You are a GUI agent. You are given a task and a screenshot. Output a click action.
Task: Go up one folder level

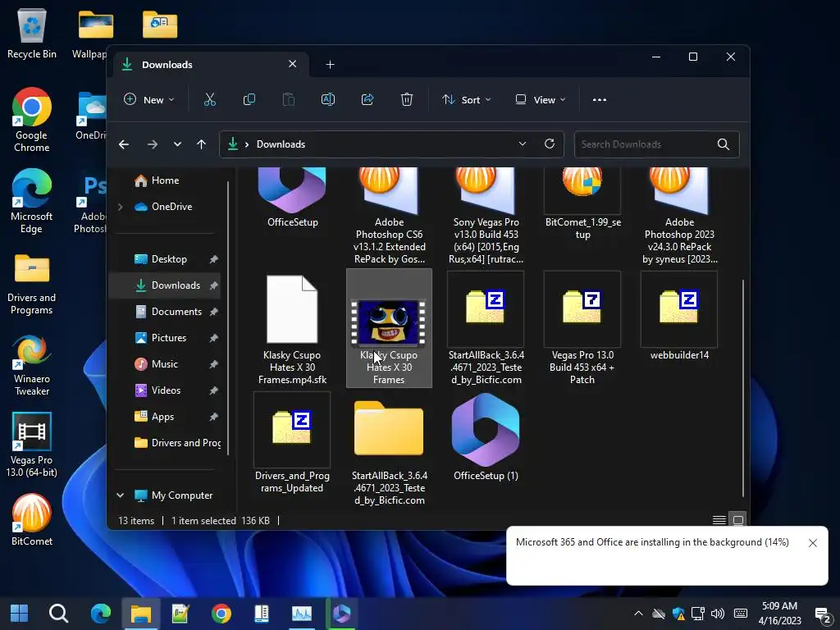(x=202, y=144)
